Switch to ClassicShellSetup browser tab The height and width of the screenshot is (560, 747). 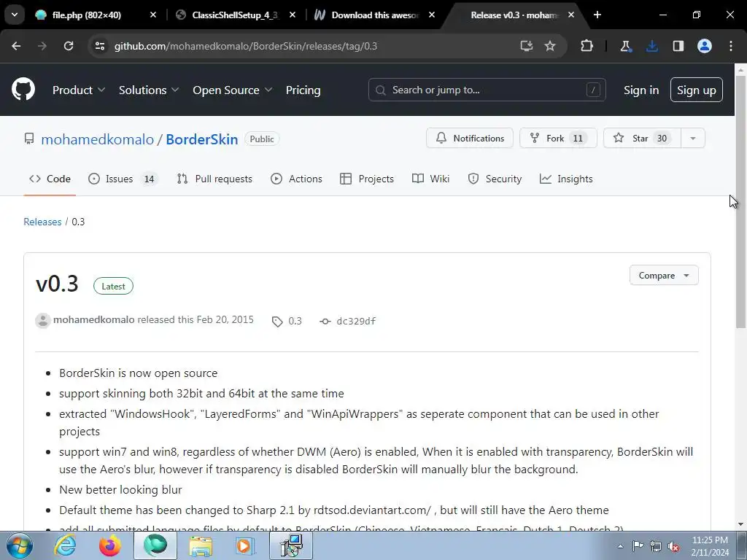pyautogui.click(x=236, y=15)
